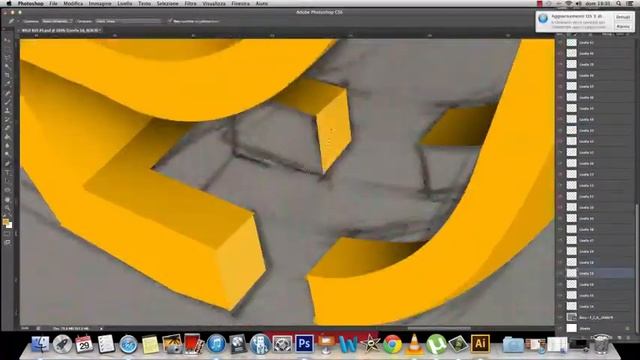
Task: Click the foreground color swatch
Action: (6, 222)
